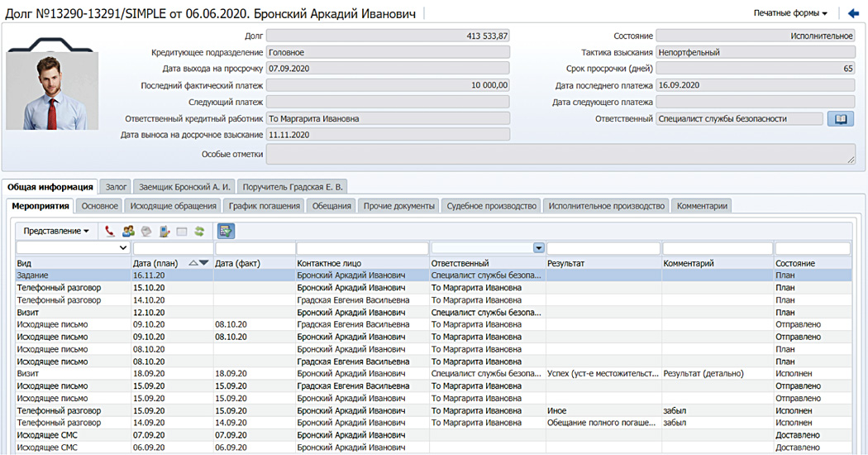Click the red phone call icon
The image size is (868, 455).
point(110,232)
